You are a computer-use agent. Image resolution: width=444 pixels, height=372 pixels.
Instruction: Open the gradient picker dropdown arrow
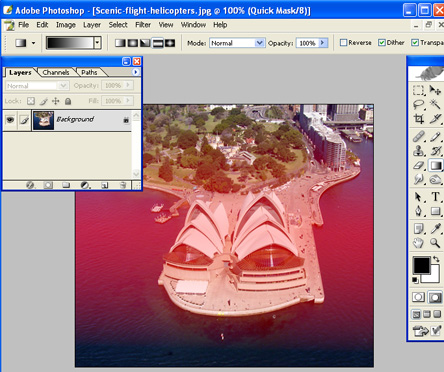tap(97, 43)
